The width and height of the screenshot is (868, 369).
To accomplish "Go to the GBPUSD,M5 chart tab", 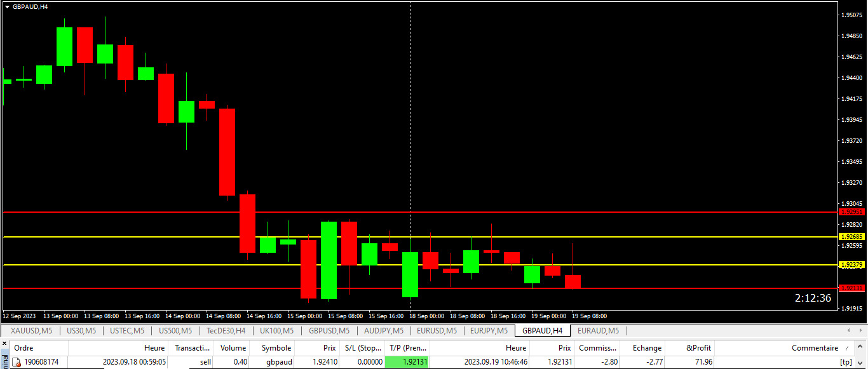I will (x=329, y=331).
